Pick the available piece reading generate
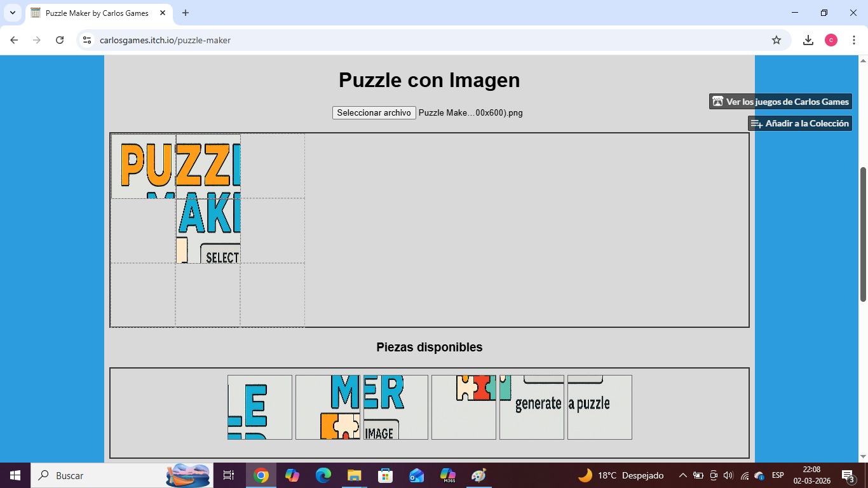The width and height of the screenshot is (868, 488). pos(532,407)
